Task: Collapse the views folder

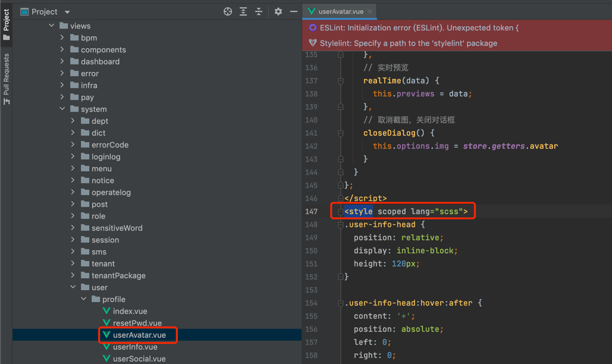Action: coord(52,26)
